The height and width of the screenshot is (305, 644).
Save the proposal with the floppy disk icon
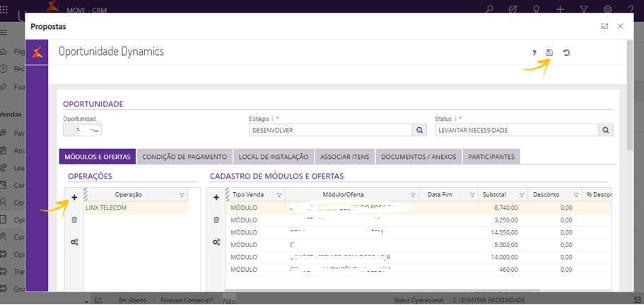pyautogui.click(x=549, y=52)
